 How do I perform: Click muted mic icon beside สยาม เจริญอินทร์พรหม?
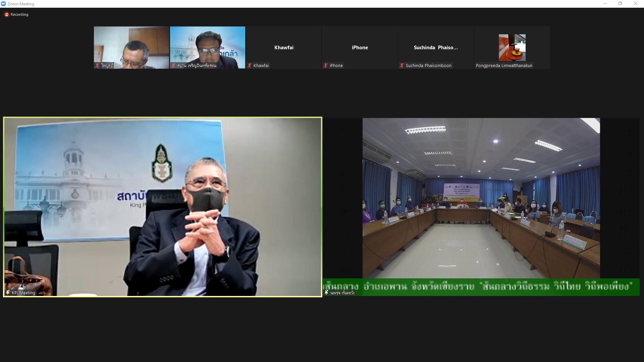click(x=173, y=65)
